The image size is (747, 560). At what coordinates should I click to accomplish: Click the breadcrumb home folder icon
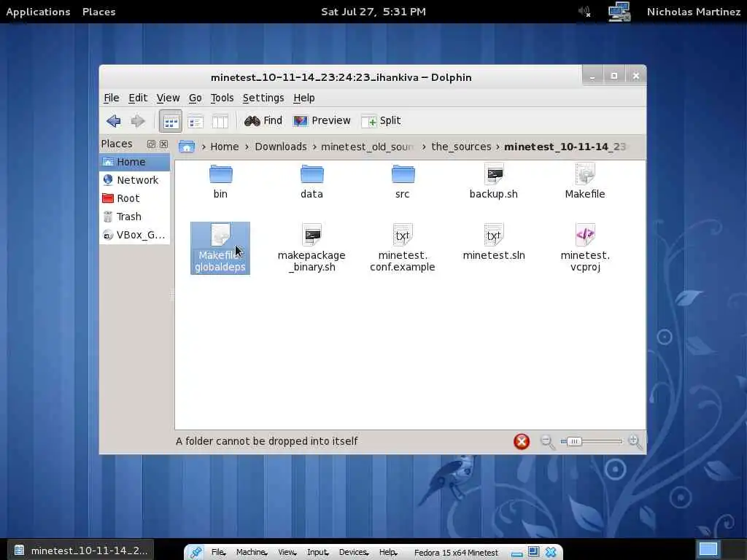[x=186, y=147]
